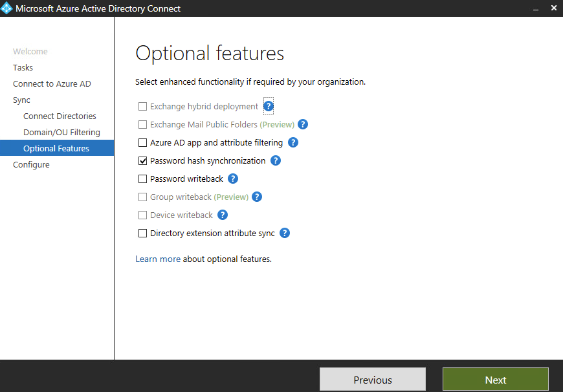Click the 'Select enhanced functionality' description text
This screenshot has width=563, height=392.
(250, 82)
